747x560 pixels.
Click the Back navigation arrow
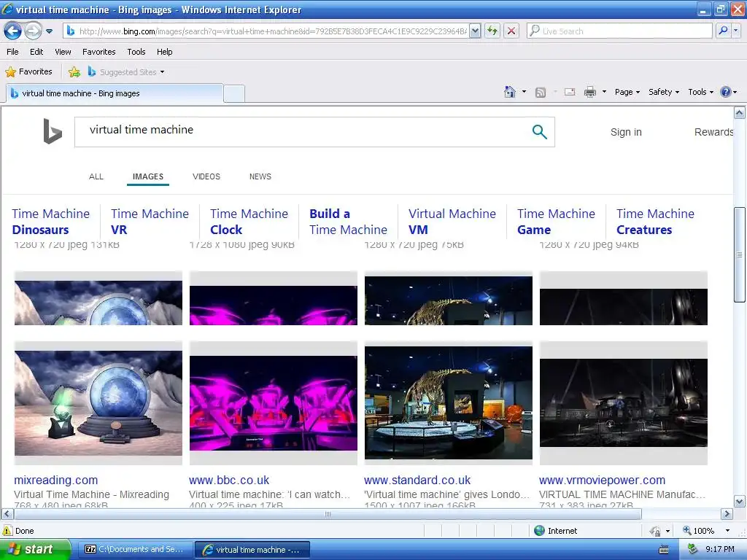(x=13, y=31)
